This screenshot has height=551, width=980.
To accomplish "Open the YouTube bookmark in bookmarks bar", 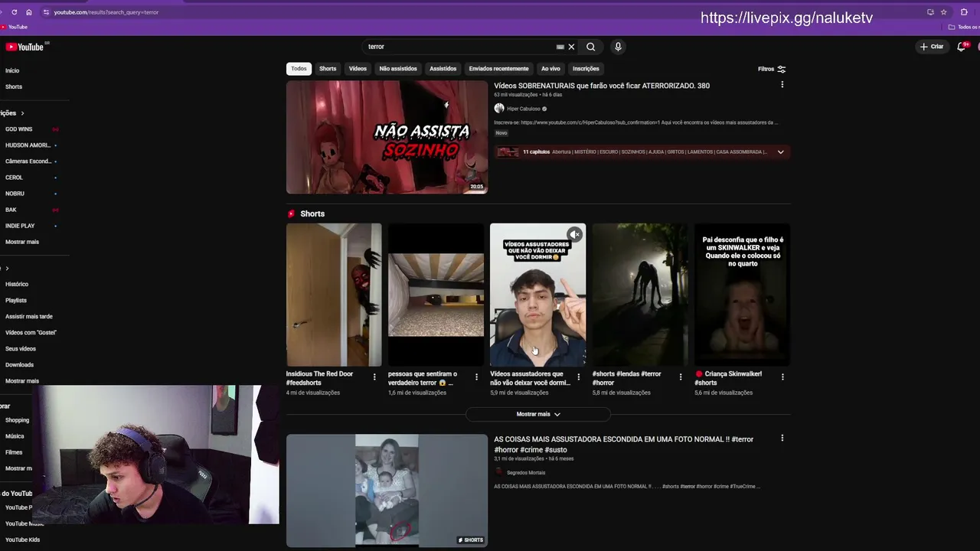I will click(14, 27).
